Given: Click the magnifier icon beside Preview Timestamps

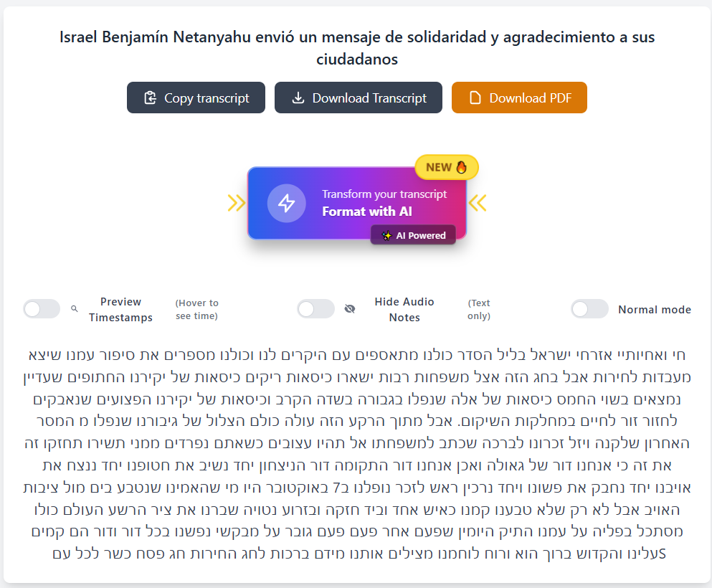Looking at the screenshot, I should pos(75,309).
